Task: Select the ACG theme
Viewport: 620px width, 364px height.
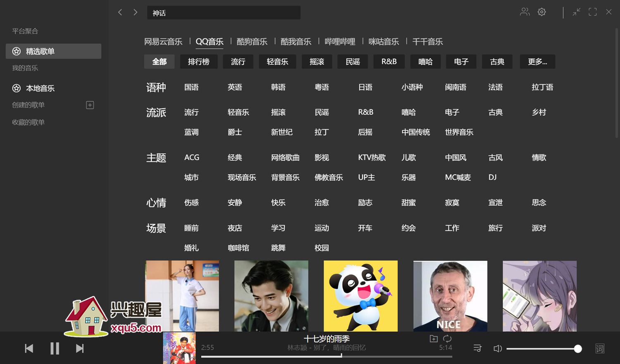Action: [192, 157]
